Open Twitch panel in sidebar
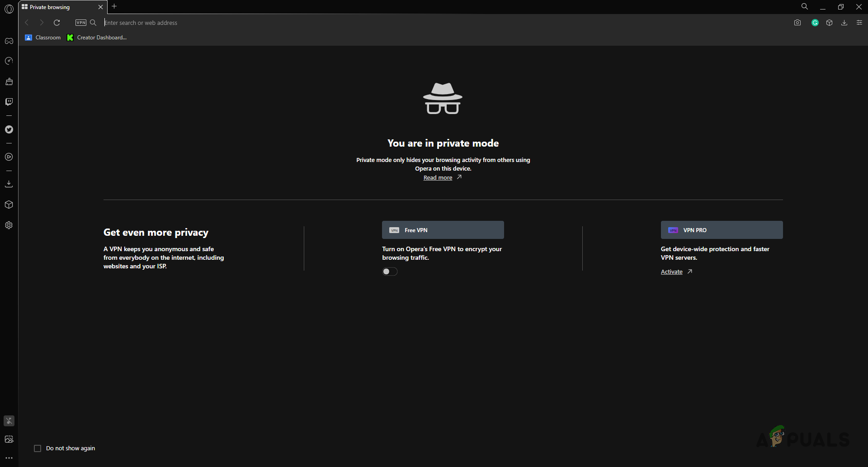The image size is (868, 467). click(x=9, y=102)
